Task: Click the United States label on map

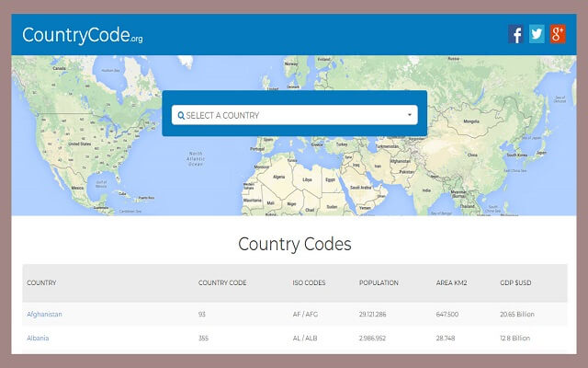Action: [x=80, y=144]
